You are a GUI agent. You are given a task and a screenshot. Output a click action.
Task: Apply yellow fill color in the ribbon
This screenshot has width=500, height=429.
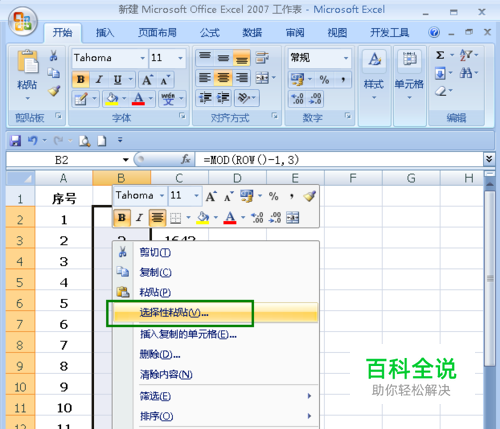point(112,99)
